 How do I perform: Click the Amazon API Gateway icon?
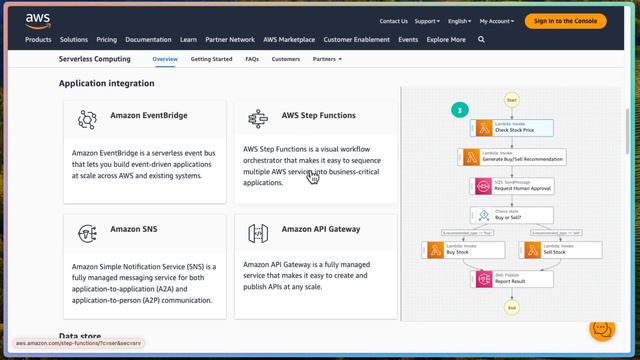point(258,233)
